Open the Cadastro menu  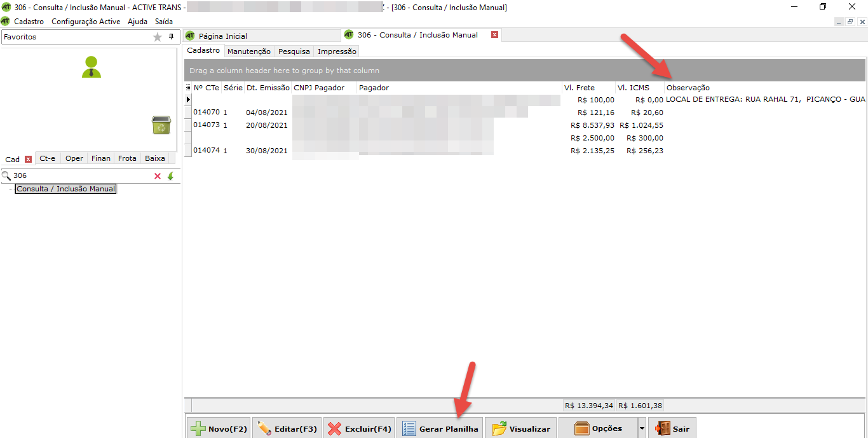click(x=29, y=22)
